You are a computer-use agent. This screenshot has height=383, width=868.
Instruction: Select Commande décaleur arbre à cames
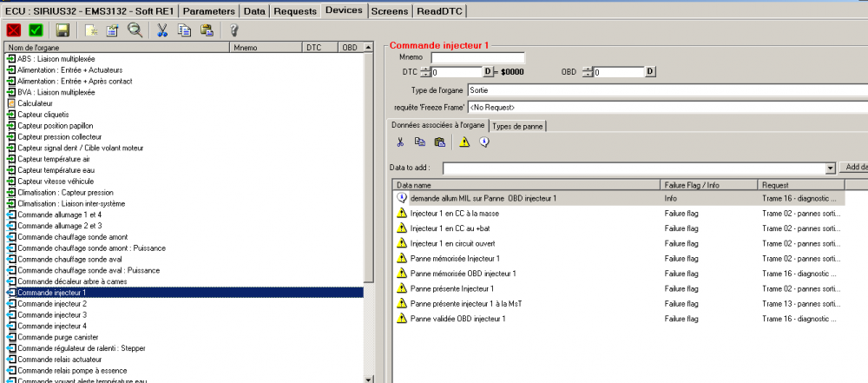pyautogui.click(x=72, y=281)
